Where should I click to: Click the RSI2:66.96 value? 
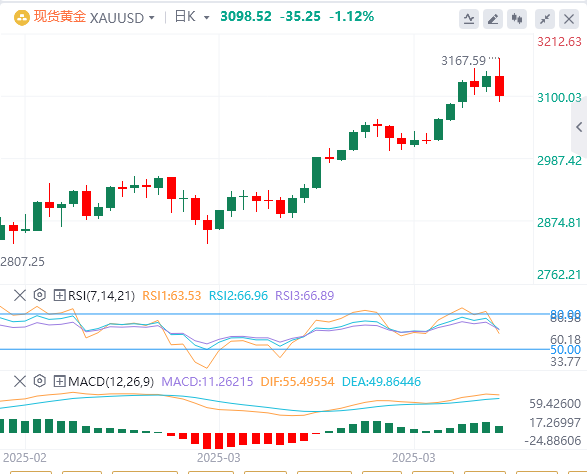pyautogui.click(x=238, y=296)
